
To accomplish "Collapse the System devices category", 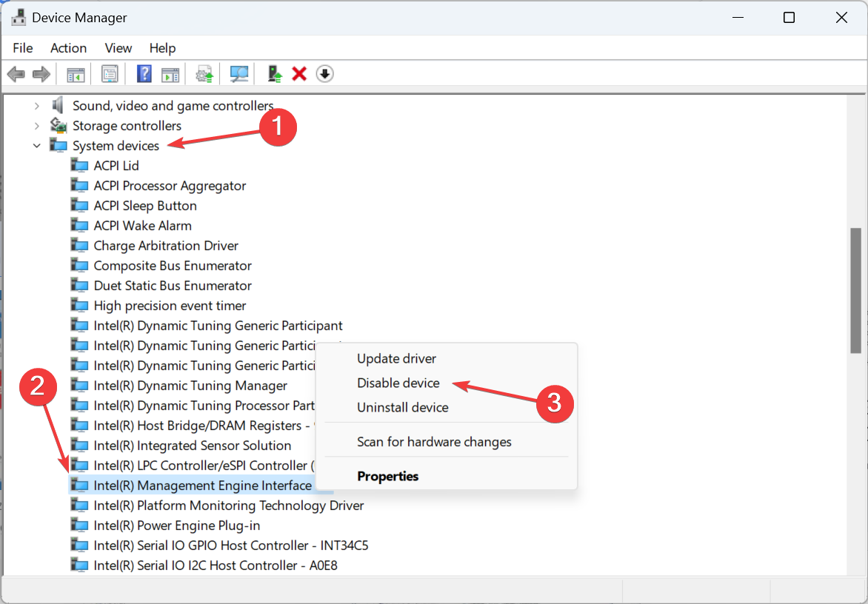I will [x=36, y=146].
